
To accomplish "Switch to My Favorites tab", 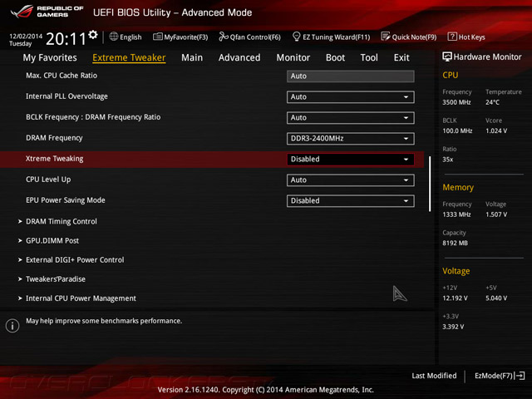I will (x=50, y=57).
